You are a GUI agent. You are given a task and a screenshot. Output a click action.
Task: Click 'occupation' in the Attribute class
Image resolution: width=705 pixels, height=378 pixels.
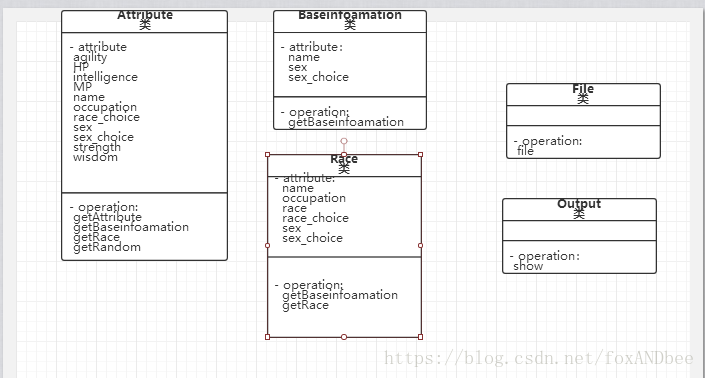105,107
